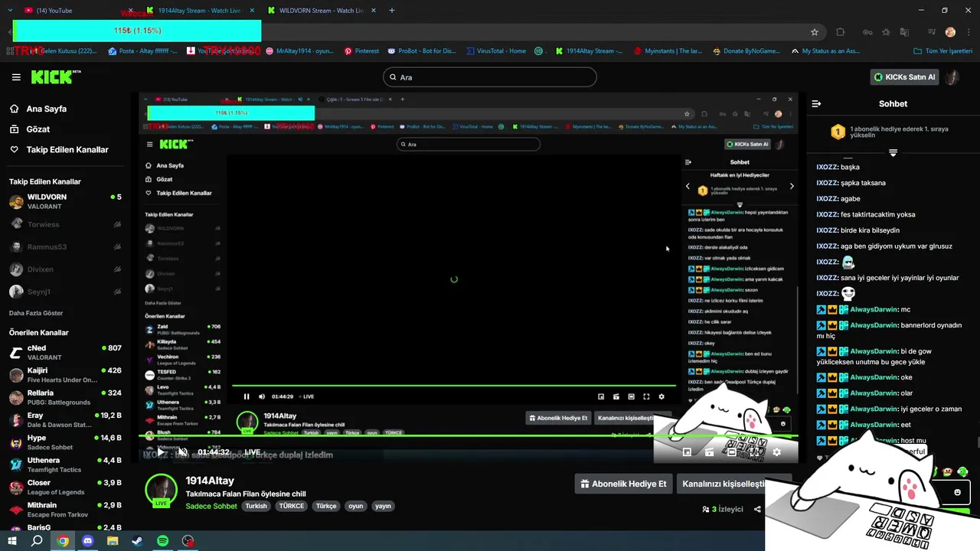
Task: Open the hamburger menu beside the large KICK logo
Action: [16, 77]
